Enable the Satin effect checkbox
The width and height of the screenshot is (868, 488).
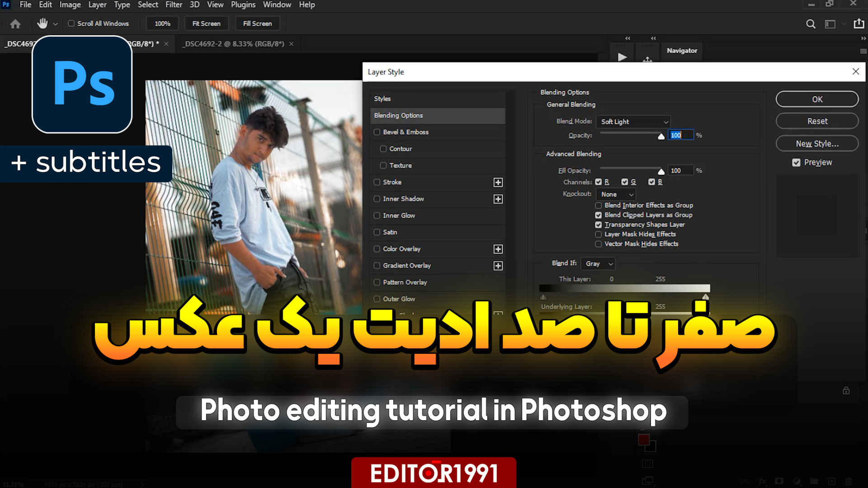377,232
